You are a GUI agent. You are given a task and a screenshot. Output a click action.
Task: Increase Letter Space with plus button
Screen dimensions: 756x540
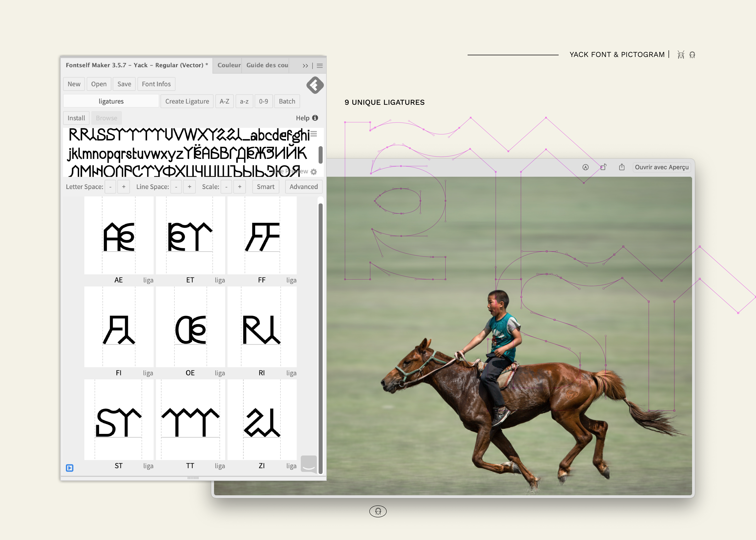pos(124,187)
